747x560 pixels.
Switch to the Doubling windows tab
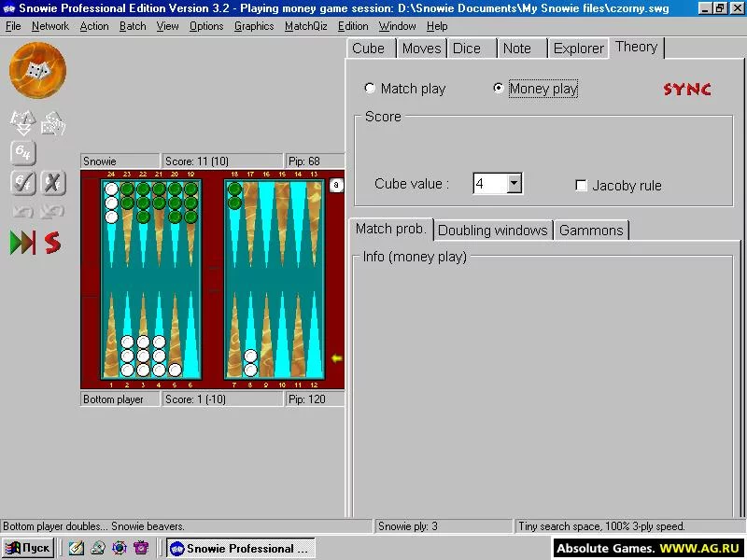[493, 231]
